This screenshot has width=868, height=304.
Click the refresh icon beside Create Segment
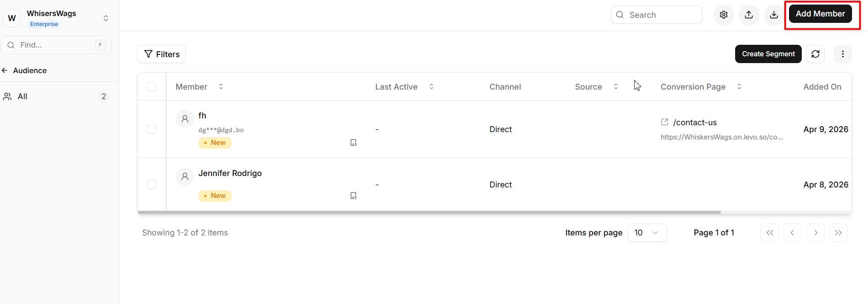[x=815, y=54]
